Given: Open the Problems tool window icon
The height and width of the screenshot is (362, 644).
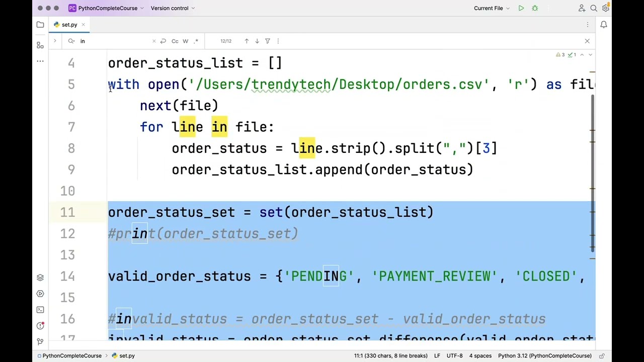Looking at the screenshot, I should coord(40,326).
